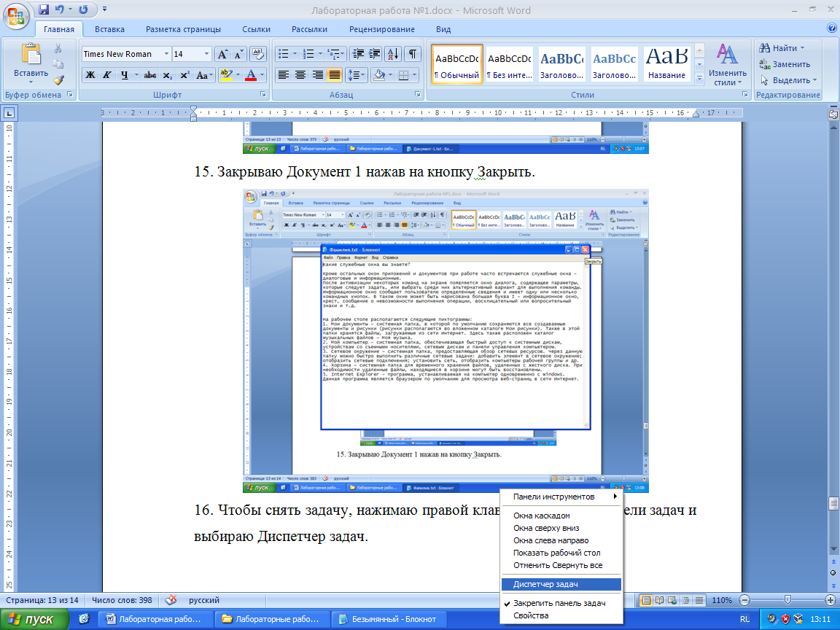Expand bullets list dropdown arrow

coord(296,53)
